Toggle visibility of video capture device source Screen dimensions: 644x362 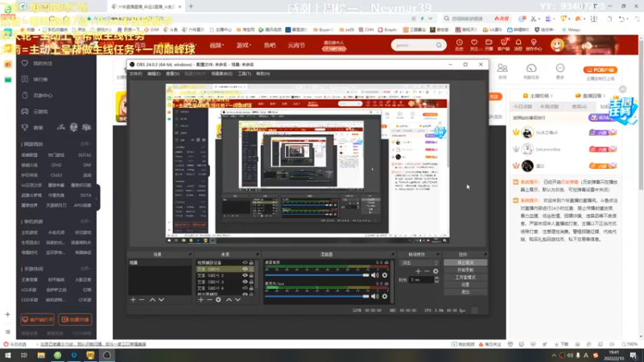246,263
